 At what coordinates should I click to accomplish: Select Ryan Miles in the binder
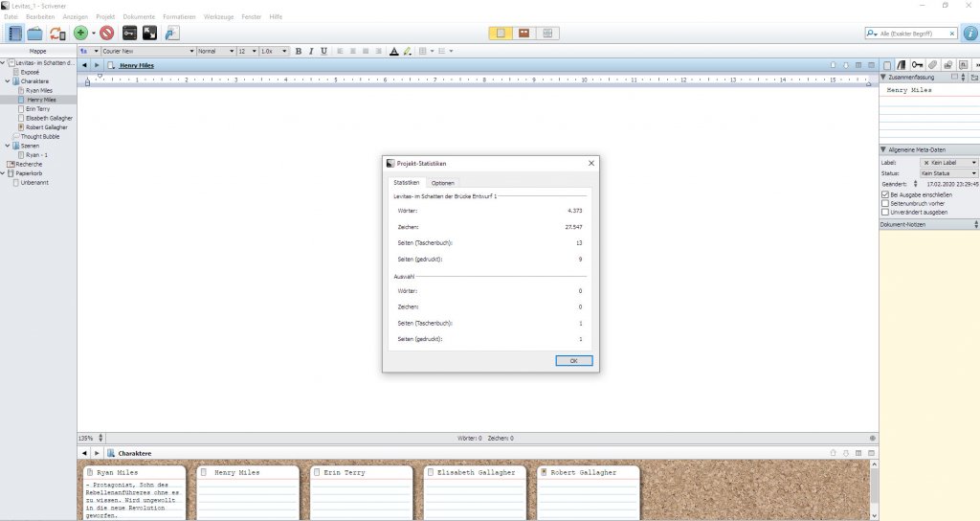(39, 91)
